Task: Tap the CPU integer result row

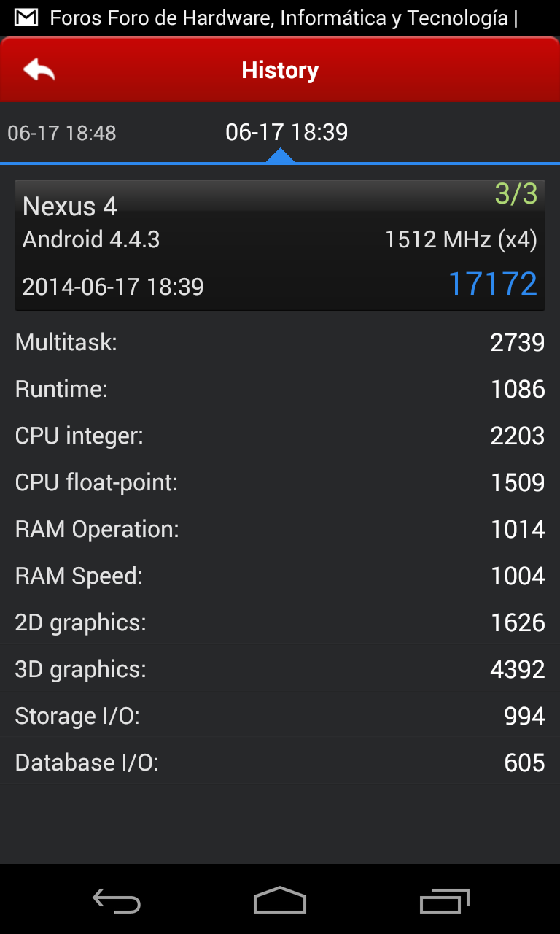Action: point(280,436)
